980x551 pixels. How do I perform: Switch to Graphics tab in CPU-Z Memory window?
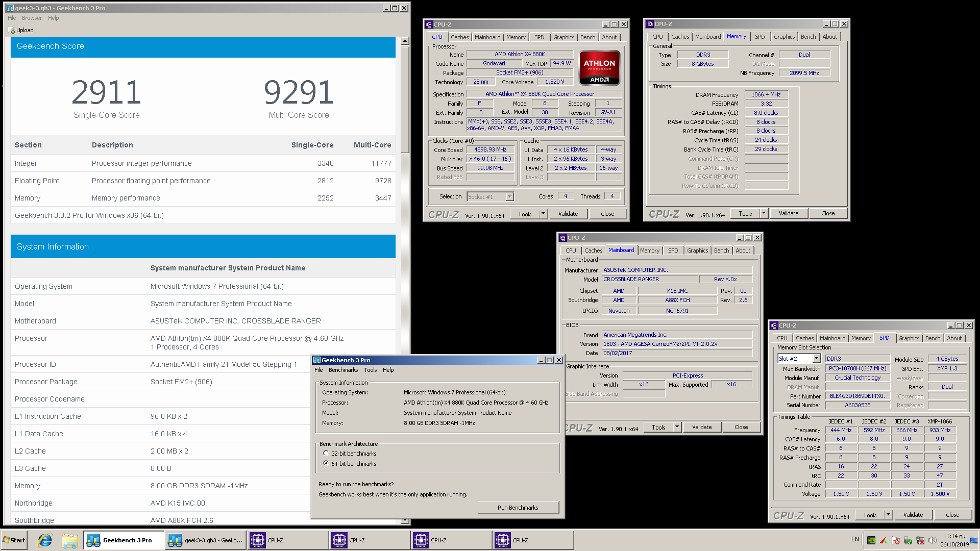pos(784,37)
